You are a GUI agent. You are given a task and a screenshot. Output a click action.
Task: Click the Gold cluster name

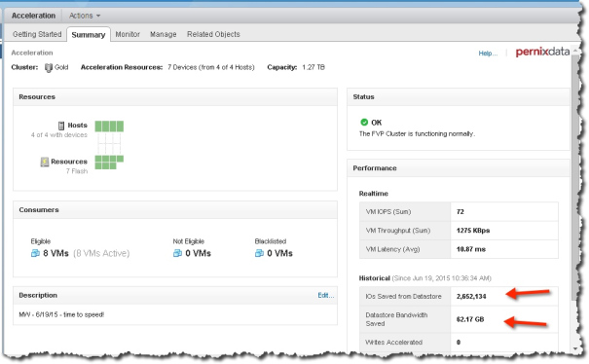[61, 67]
